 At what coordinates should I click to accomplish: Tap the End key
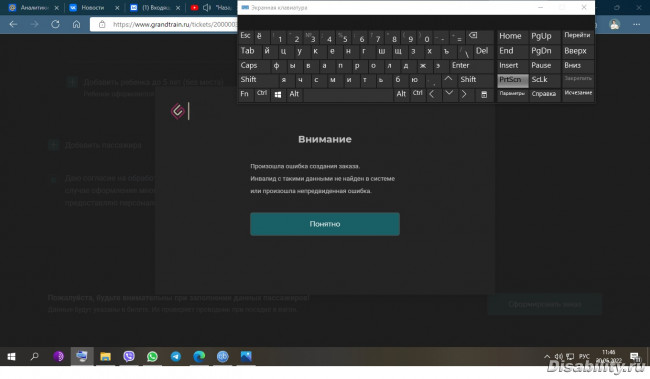point(512,51)
